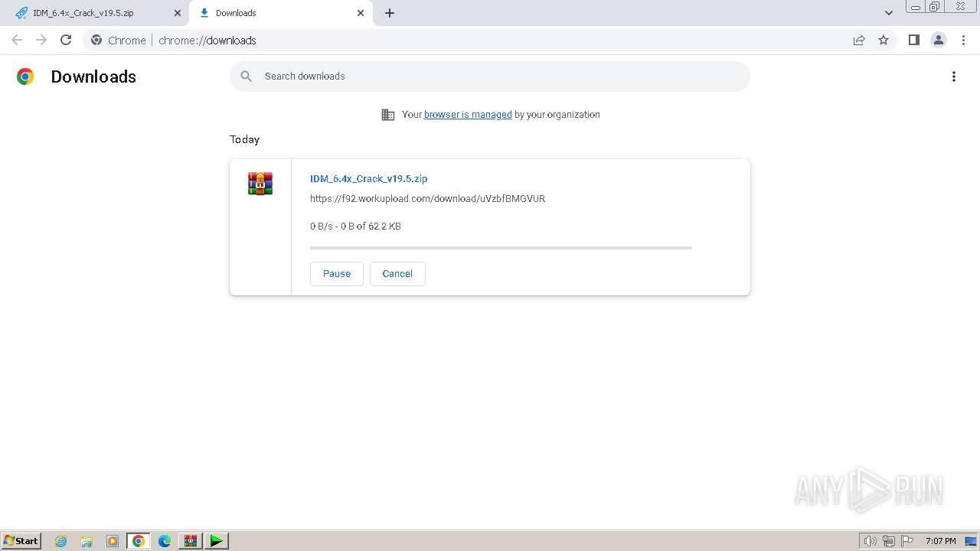Click the workupload download URL

427,198
